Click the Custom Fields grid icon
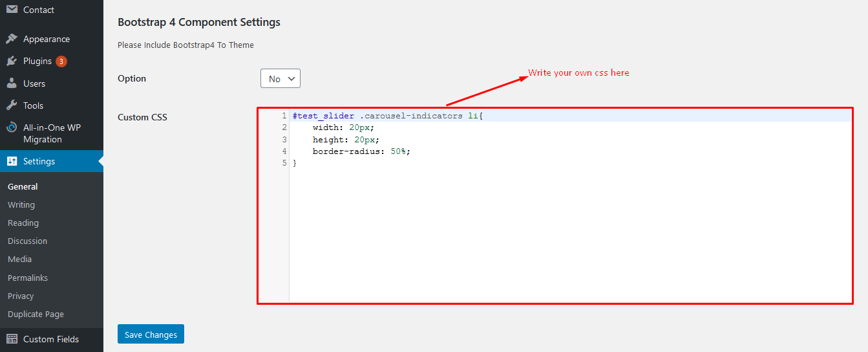 (x=12, y=339)
